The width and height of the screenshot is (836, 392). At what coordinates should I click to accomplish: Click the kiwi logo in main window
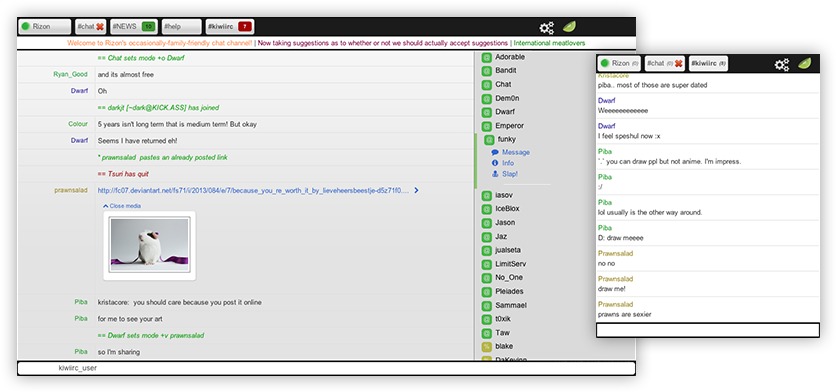(570, 27)
